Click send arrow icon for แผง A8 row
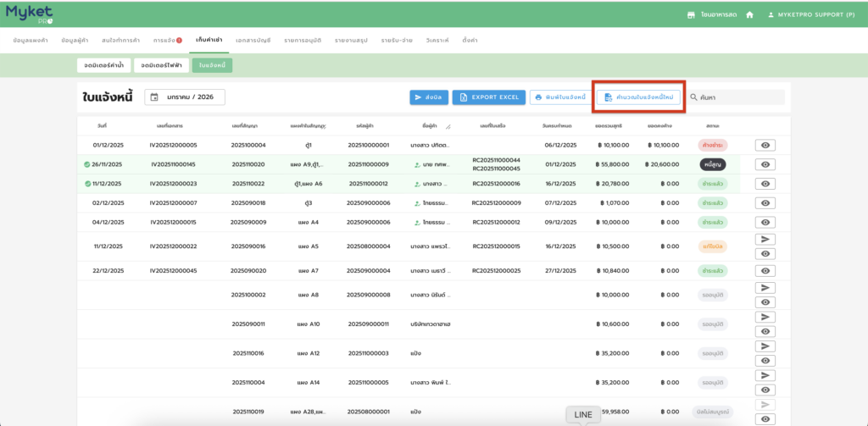868x426 pixels. 765,288
